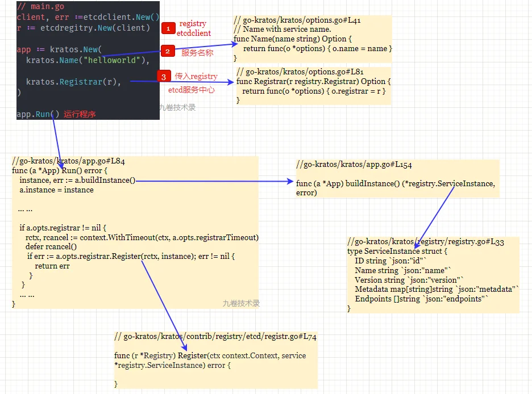
Task: Select "instance, err := a.buildInstance()" line
Action: point(77,180)
